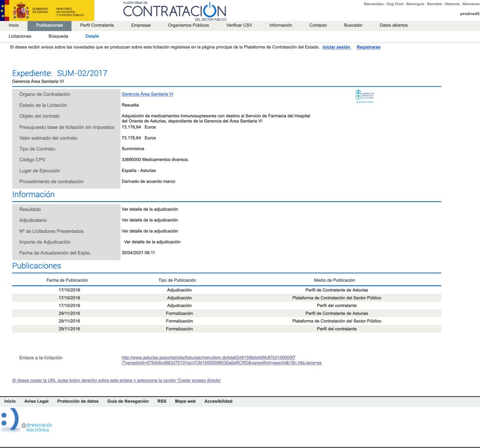The width and height of the screenshot is (480, 448).
Task: Click '33690000 Medicamentos diversos.' CPV value
Action: click(x=155, y=159)
